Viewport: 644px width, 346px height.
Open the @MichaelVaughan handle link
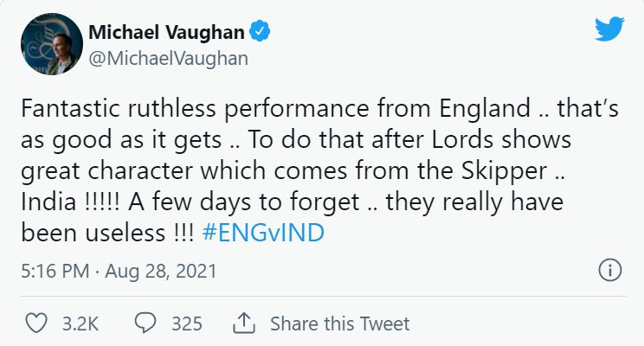point(169,58)
